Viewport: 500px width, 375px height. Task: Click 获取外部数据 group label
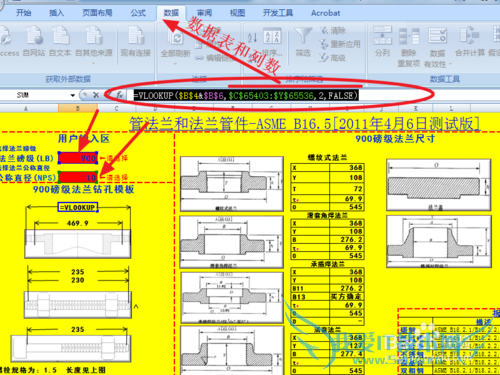click(x=68, y=79)
